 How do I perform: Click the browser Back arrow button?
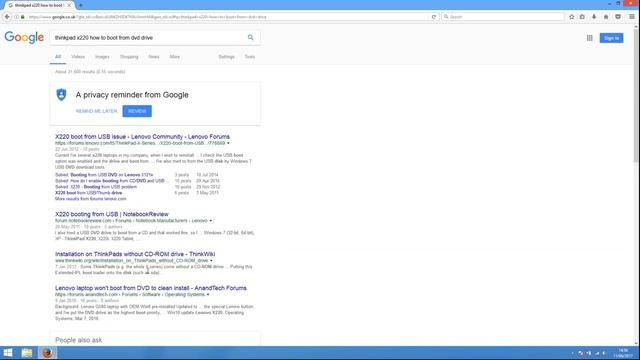coord(7,17)
